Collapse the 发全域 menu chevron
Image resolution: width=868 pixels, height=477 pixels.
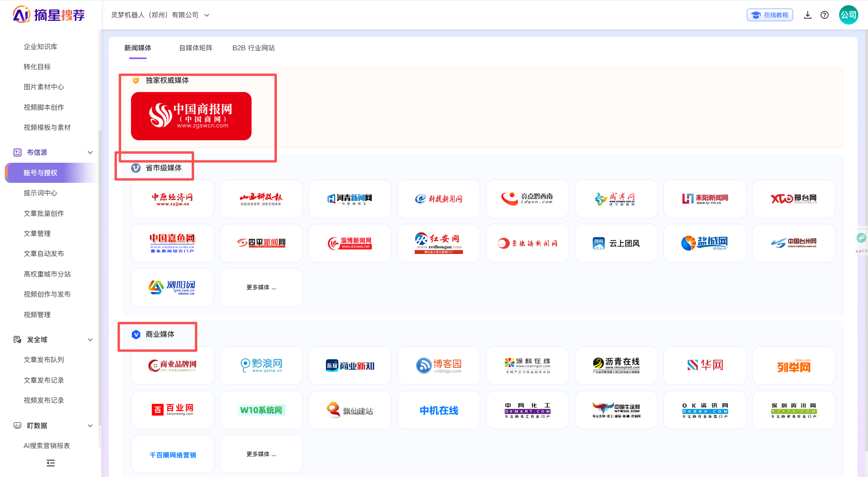[90, 340]
